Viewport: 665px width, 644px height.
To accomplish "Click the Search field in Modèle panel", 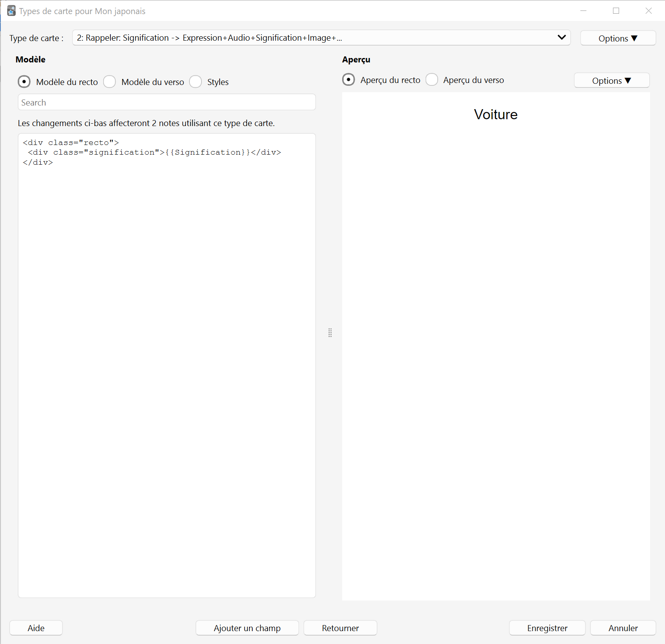I will (166, 102).
